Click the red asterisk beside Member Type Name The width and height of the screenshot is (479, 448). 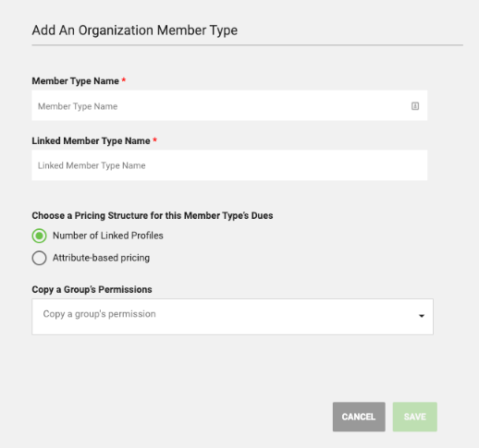[124, 79]
